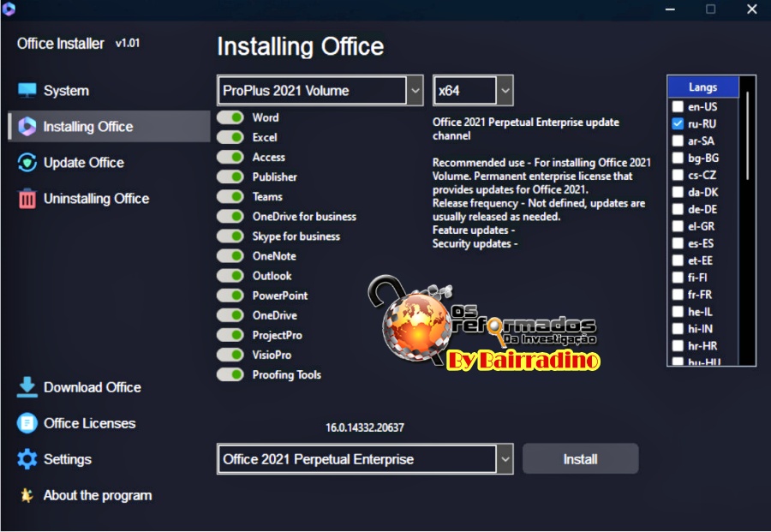Enable the el-GR language
This screenshot has height=532, width=771.
click(x=678, y=226)
